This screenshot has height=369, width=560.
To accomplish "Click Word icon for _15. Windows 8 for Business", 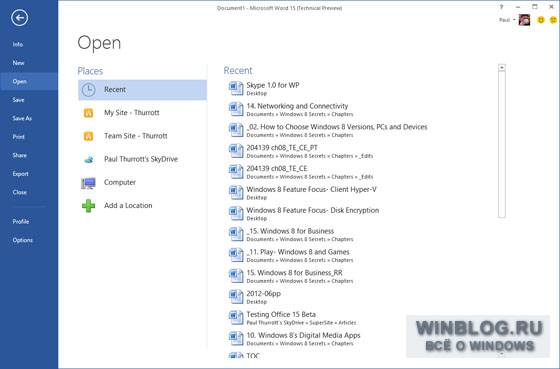I will coord(236,234).
